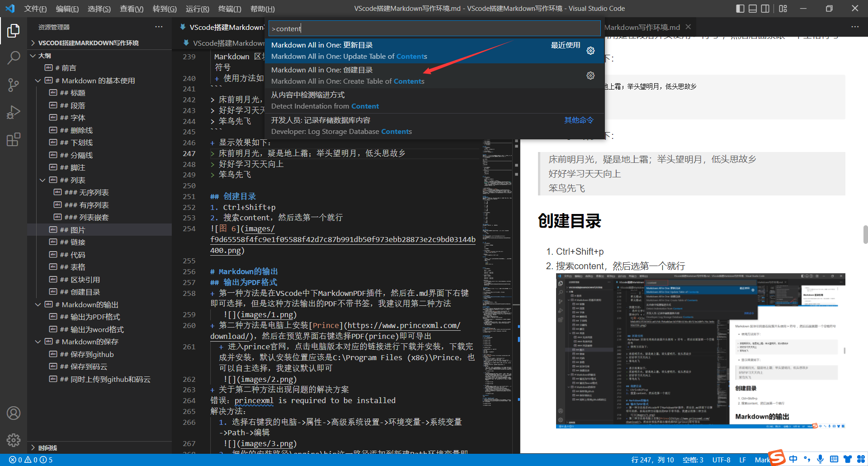Click the command palette input field
This screenshot has width=868, height=466.
434,29
